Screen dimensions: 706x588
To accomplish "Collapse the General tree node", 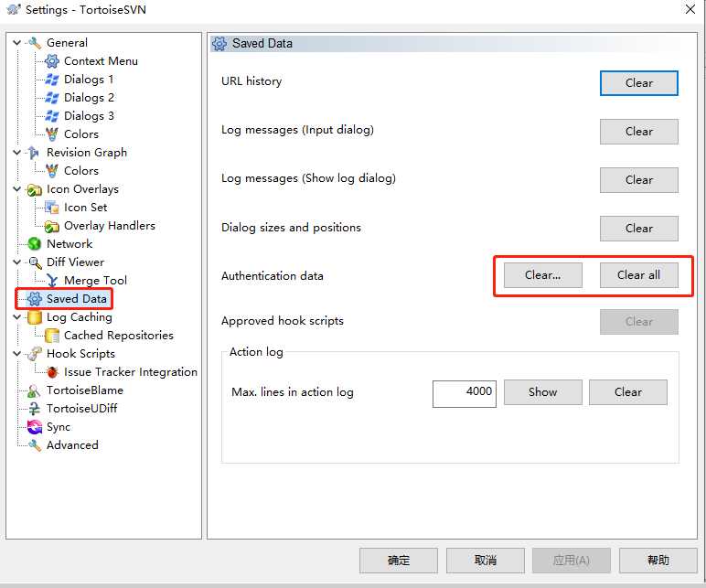I will pyautogui.click(x=17, y=43).
